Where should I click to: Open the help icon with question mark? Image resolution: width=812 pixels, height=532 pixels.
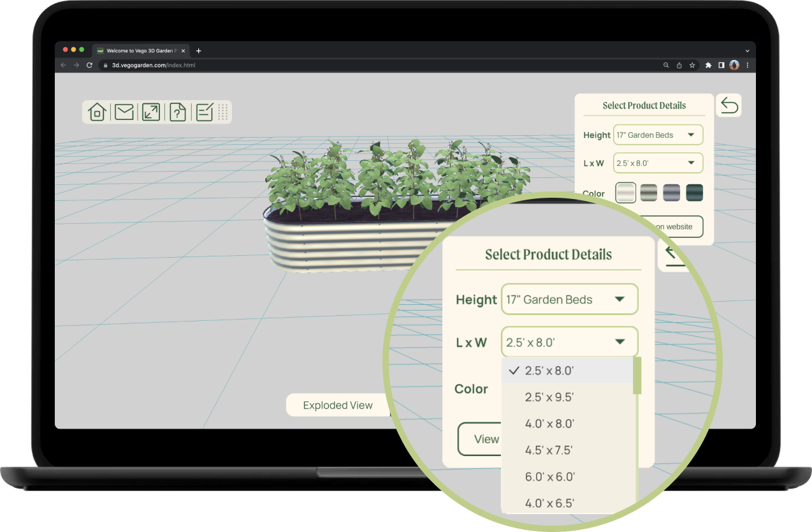click(x=177, y=112)
